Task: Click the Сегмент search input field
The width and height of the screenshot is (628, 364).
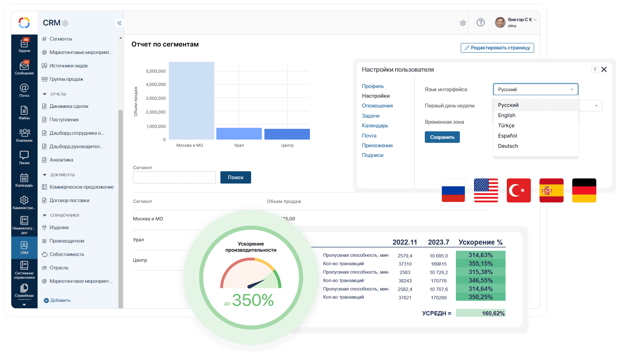Action: (x=174, y=177)
